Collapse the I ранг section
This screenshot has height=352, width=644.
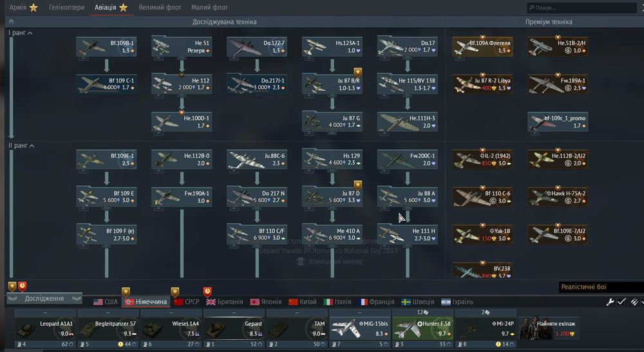21,33
